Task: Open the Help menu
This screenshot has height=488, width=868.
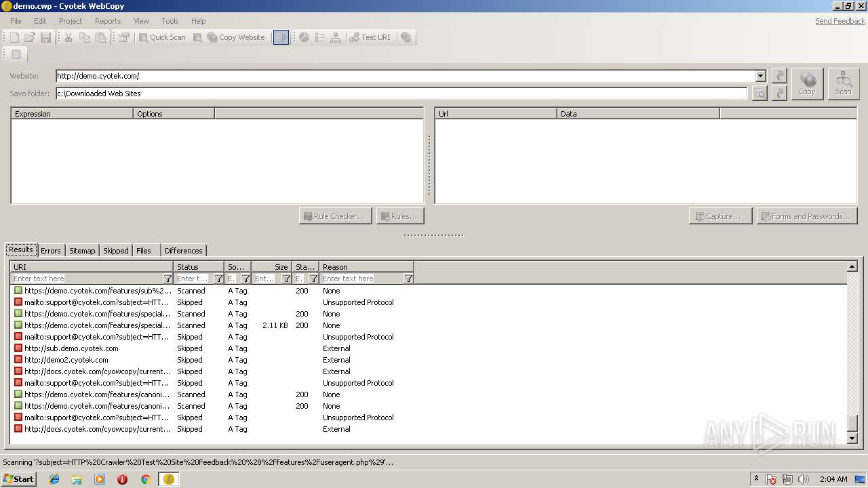Action: coord(198,21)
